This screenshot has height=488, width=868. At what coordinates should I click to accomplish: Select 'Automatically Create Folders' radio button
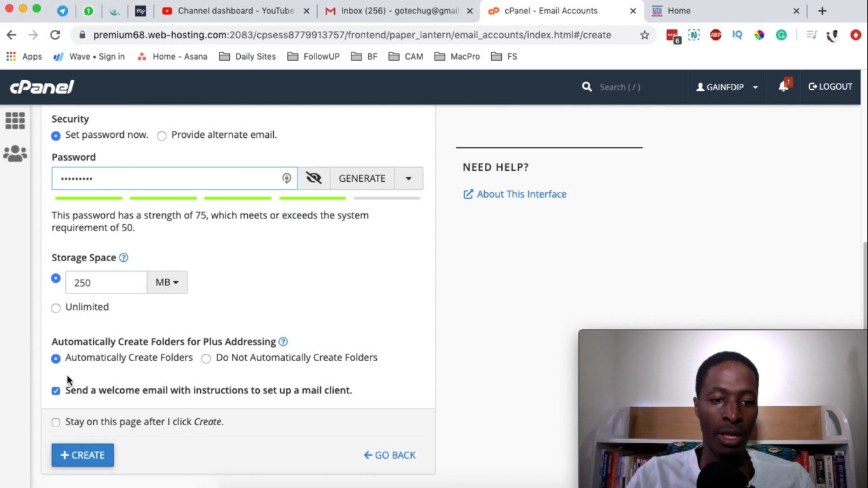click(56, 358)
